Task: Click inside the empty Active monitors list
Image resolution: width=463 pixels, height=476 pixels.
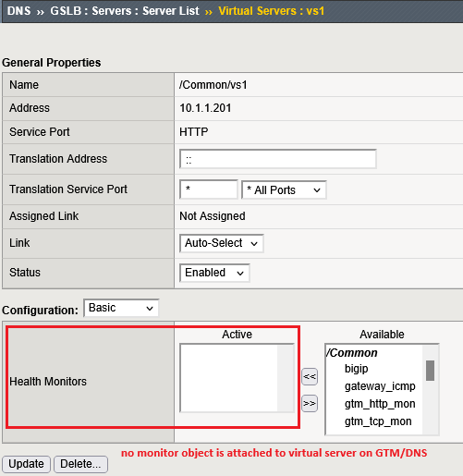Action: [x=229, y=378]
